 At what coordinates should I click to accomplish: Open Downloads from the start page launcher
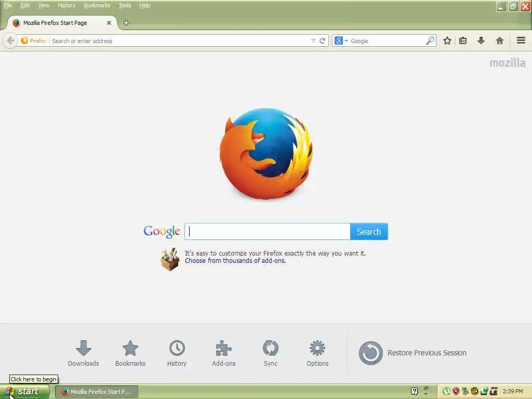coord(84,353)
